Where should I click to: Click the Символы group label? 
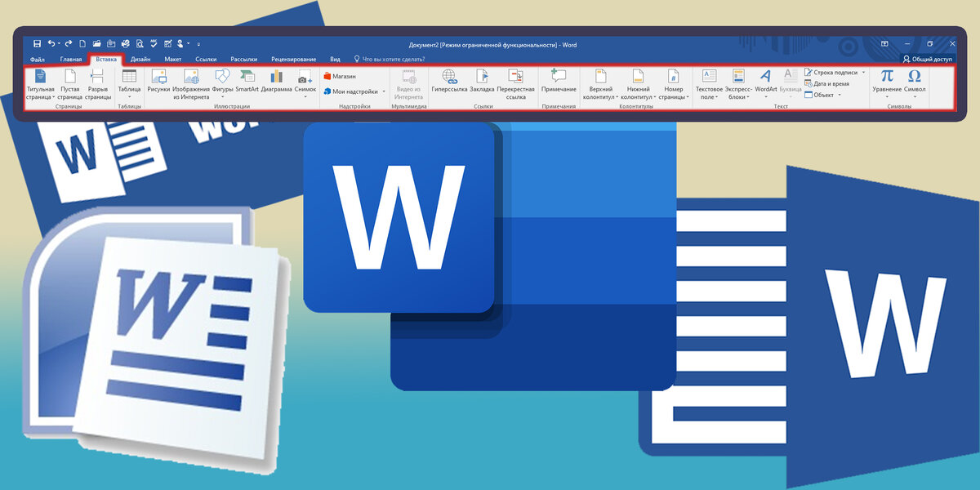point(899,106)
